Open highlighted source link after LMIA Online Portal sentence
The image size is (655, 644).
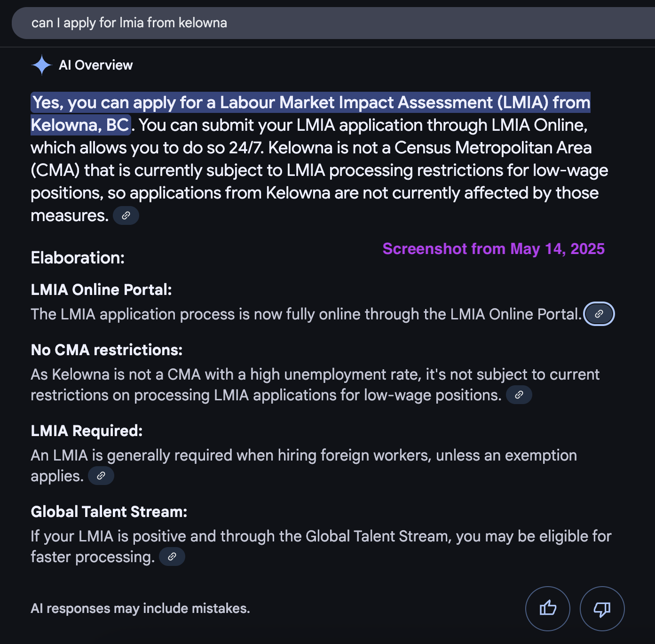(x=599, y=314)
